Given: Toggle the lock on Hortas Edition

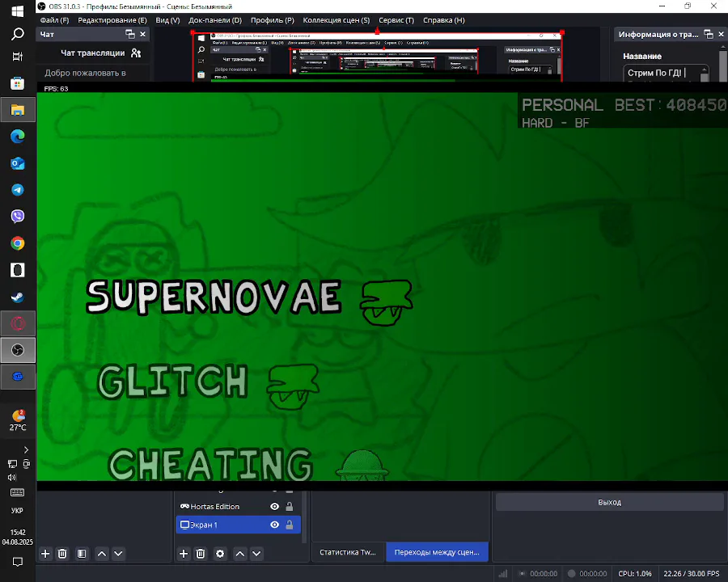Looking at the screenshot, I should [x=290, y=506].
